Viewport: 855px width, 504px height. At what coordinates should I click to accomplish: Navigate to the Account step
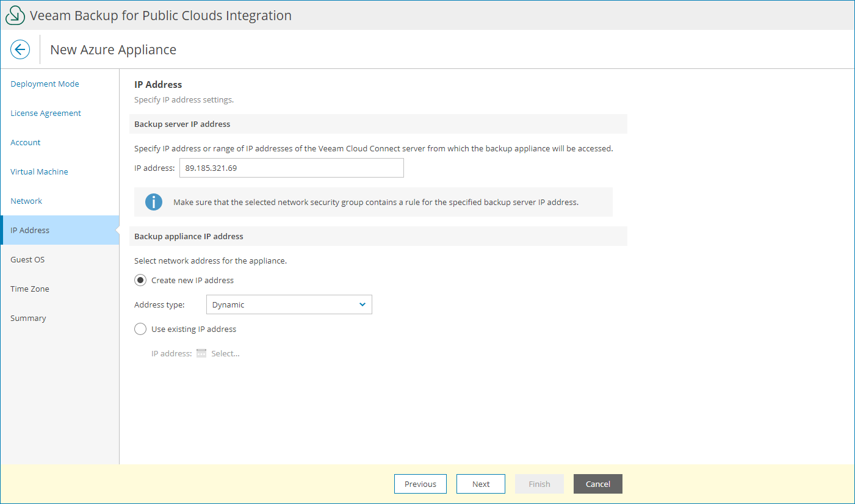(25, 142)
